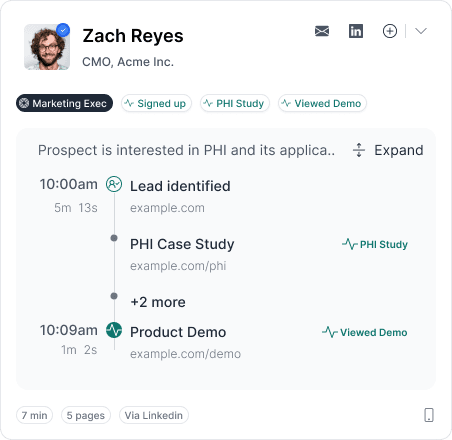Click the Viewed Demo label in timeline

tap(365, 332)
